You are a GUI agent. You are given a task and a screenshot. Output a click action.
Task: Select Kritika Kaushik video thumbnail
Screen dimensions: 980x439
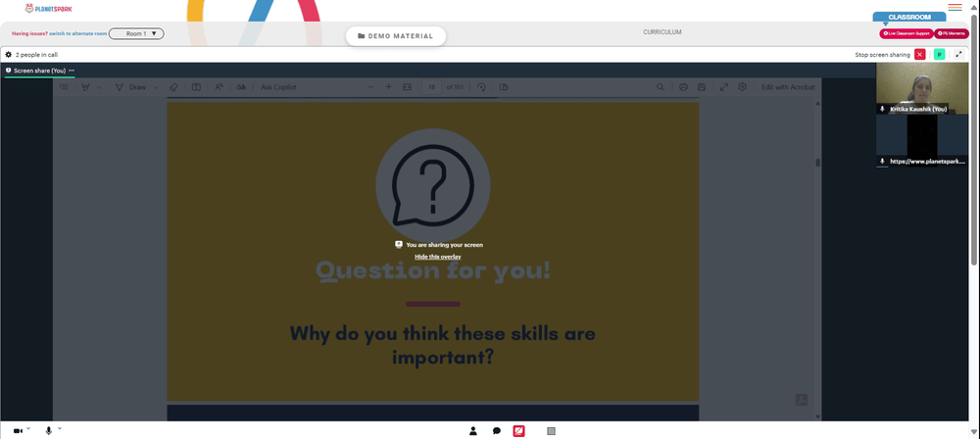tap(922, 88)
